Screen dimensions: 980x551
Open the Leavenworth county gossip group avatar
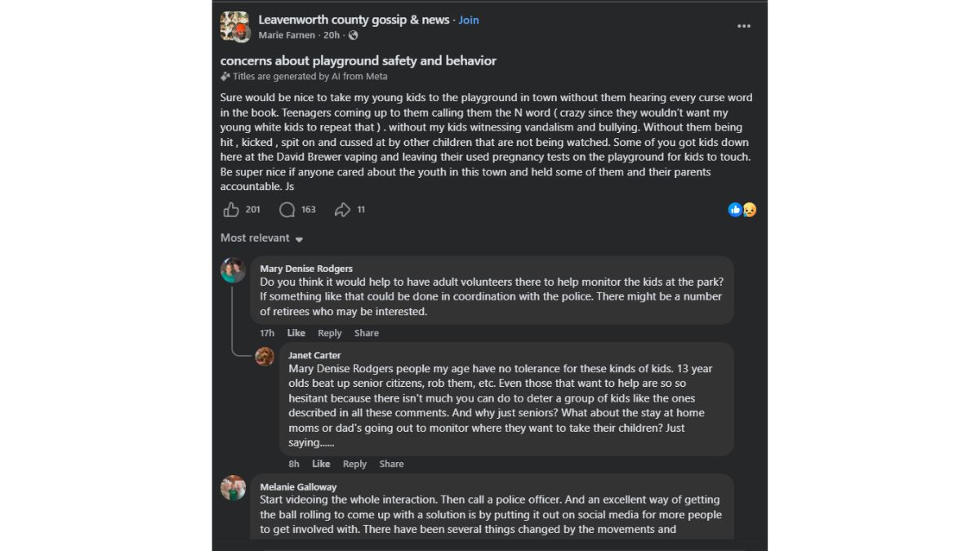(235, 26)
